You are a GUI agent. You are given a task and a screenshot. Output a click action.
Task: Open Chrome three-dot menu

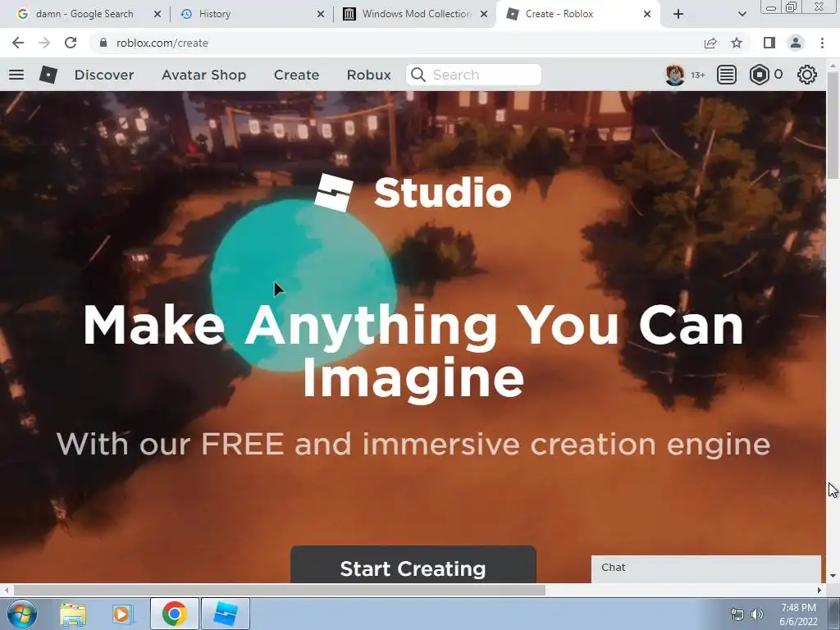[822, 43]
